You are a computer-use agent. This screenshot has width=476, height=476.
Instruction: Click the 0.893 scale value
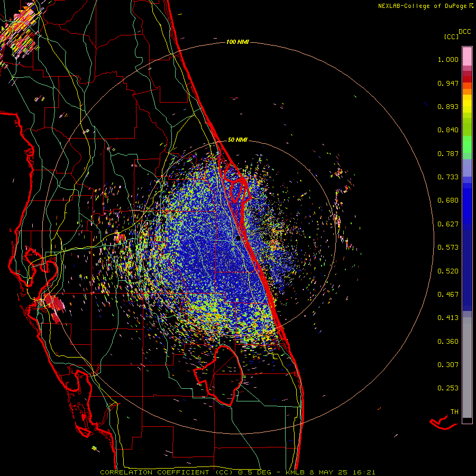448,106
